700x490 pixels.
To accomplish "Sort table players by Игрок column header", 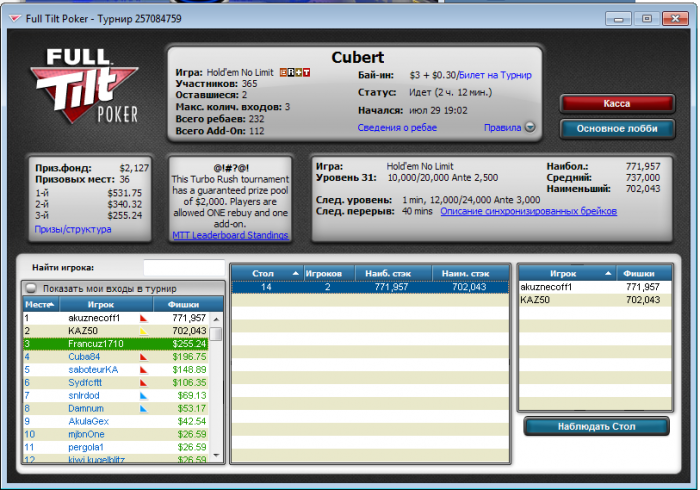I will pyautogui.click(x=567, y=273).
